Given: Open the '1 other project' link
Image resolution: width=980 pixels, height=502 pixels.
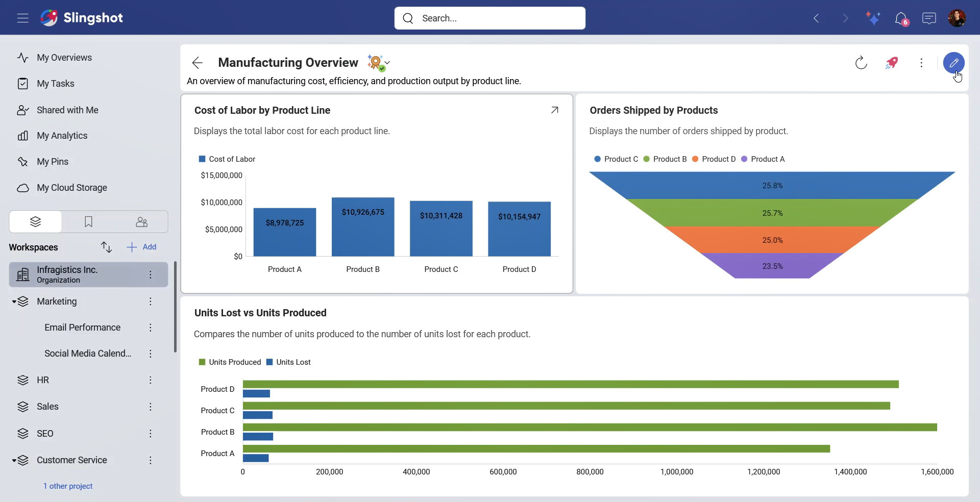Looking at the screenshot, I should click(68, 486).
